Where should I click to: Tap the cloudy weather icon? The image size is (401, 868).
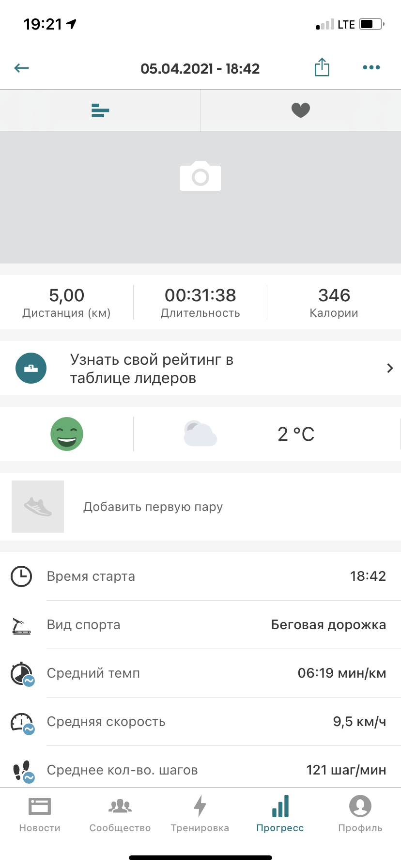point(200,434)
